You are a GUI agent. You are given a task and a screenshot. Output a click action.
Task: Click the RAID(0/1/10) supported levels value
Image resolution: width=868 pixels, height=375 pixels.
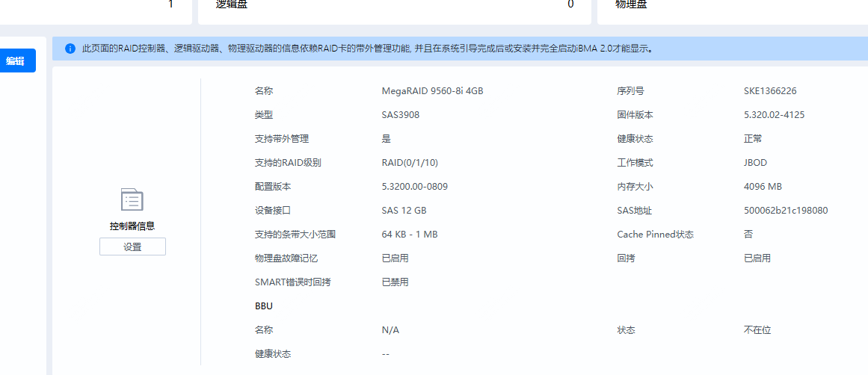click(x=410, y=163)
